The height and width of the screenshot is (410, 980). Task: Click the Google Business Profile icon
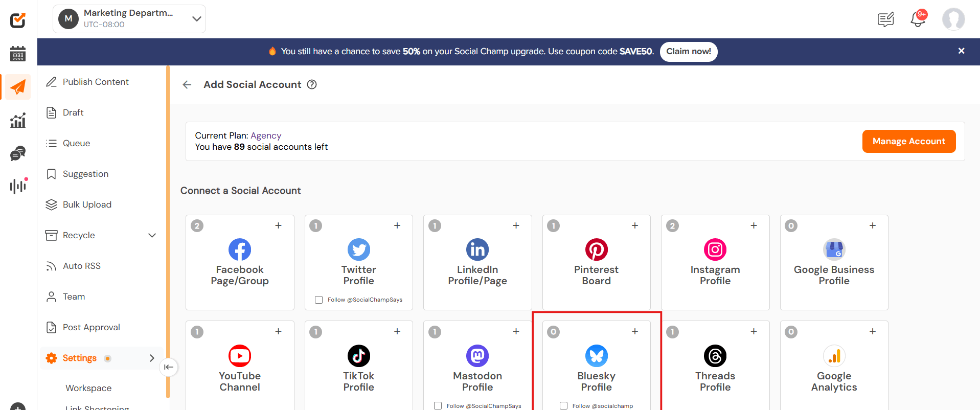(834, 249)
